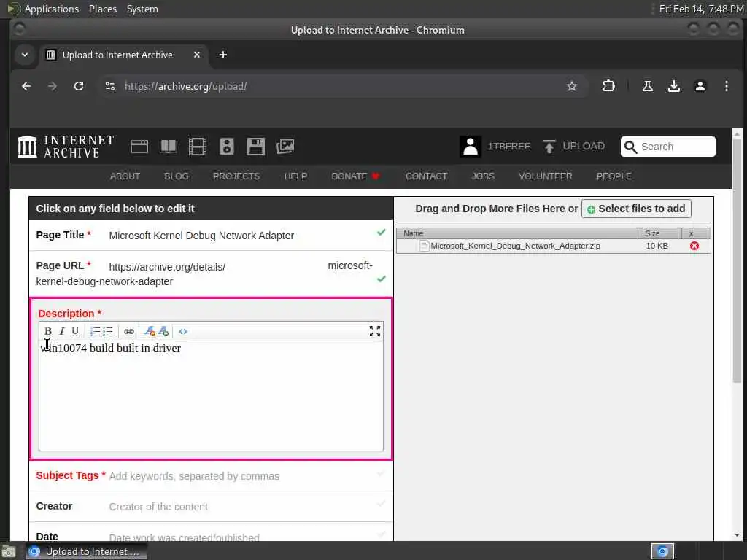Expand the tab search dropdown

point(25,55)
